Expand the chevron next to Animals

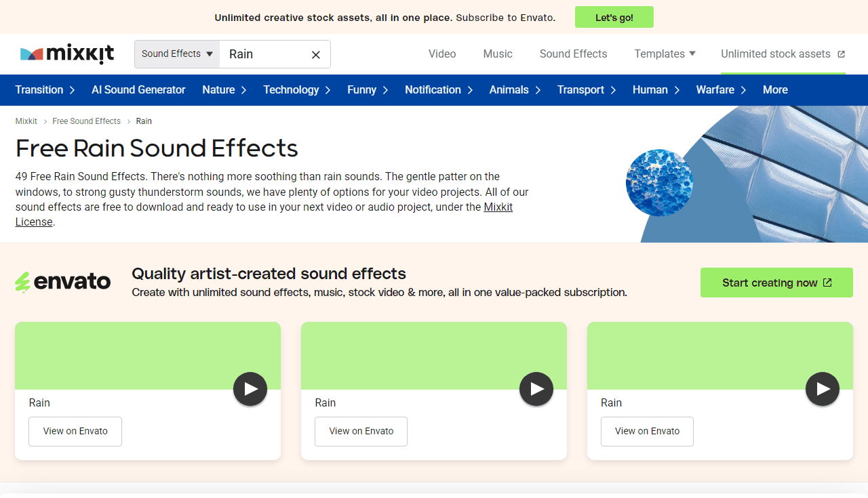click(x=538, y=90)
